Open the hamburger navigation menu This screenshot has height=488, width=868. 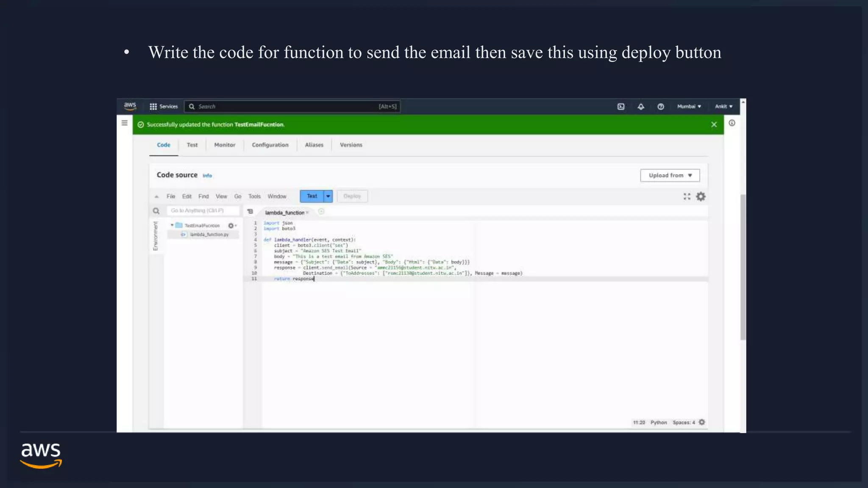[125, 123]
